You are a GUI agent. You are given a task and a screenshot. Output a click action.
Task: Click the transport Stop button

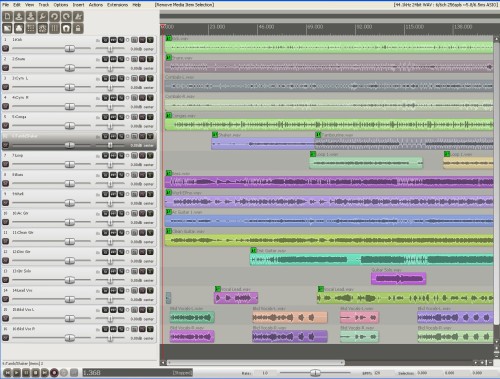pos(35,373)
